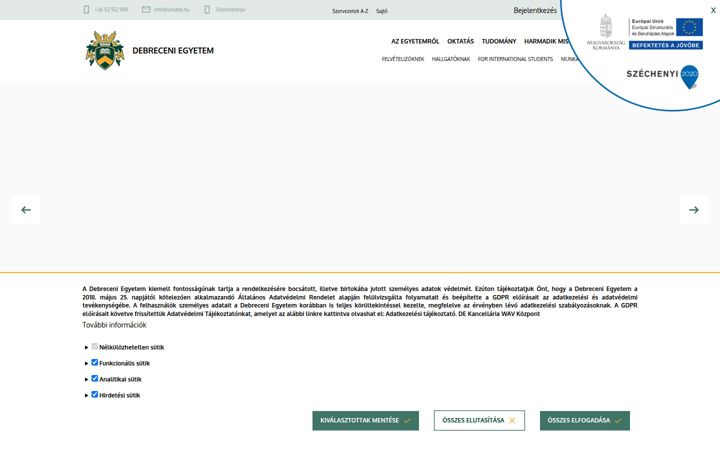This screenshot has height=450, width=720.
Task: Go to next slide with right arrow
Action: click(x=694, y=210)
